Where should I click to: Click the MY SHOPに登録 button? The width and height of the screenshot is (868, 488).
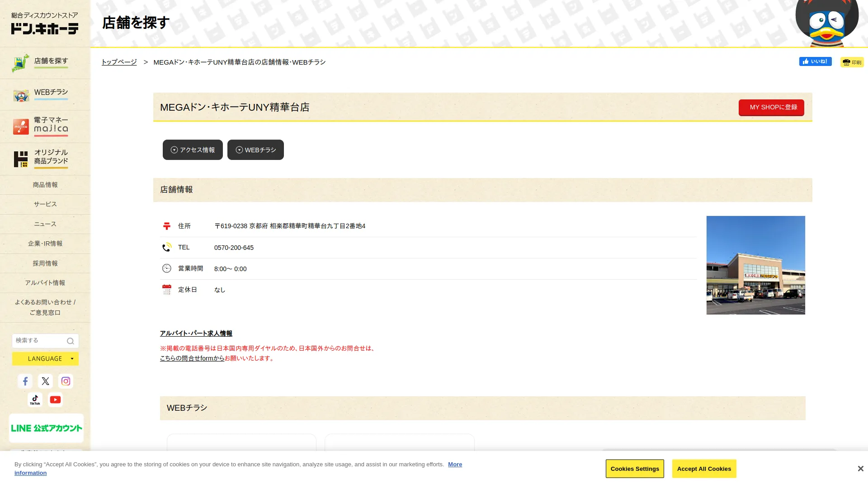click(771, 108)
